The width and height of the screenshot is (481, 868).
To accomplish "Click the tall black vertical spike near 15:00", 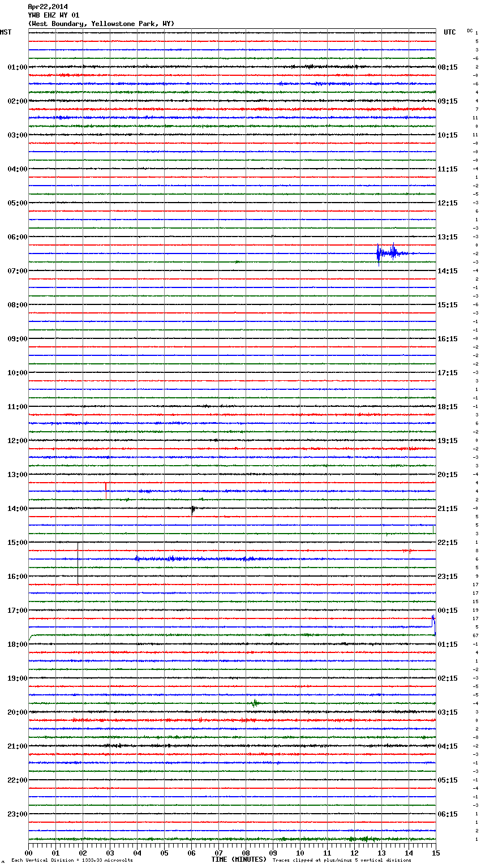I will pos(78,563).
